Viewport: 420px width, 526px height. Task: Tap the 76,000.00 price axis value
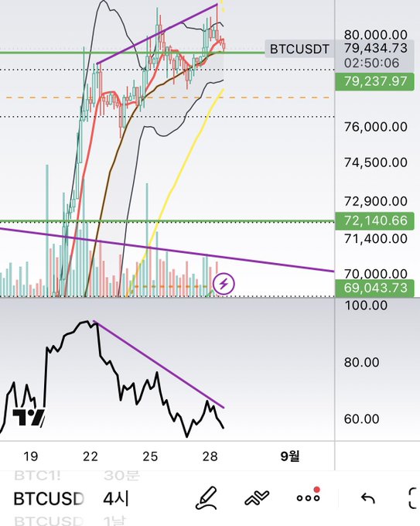[x=376, y=127]
